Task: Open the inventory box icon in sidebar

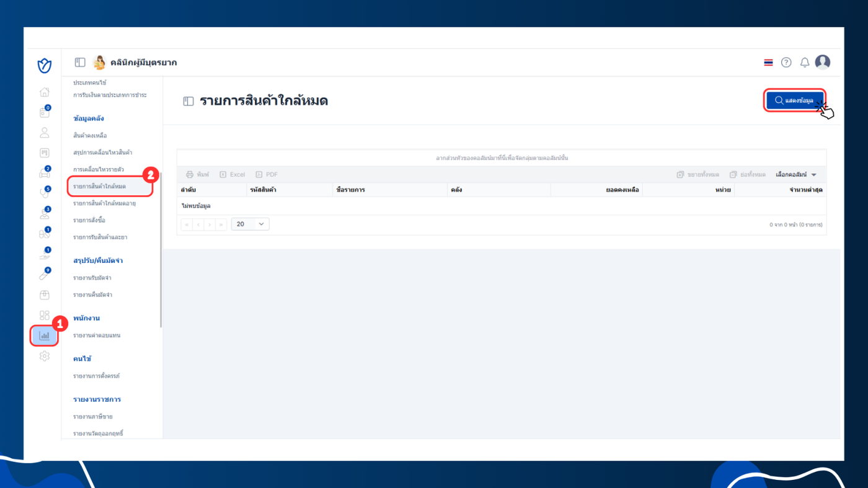Action: (45, 295)
